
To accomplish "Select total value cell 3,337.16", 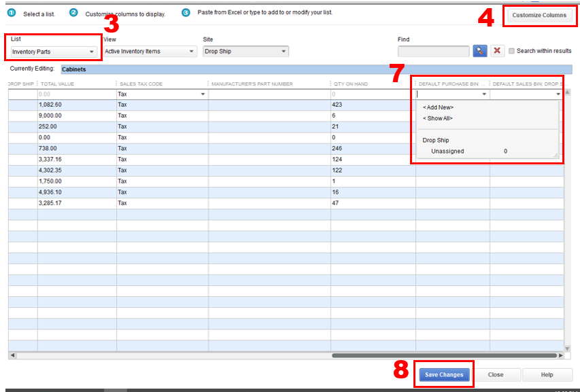I will (x=77, y=160).
